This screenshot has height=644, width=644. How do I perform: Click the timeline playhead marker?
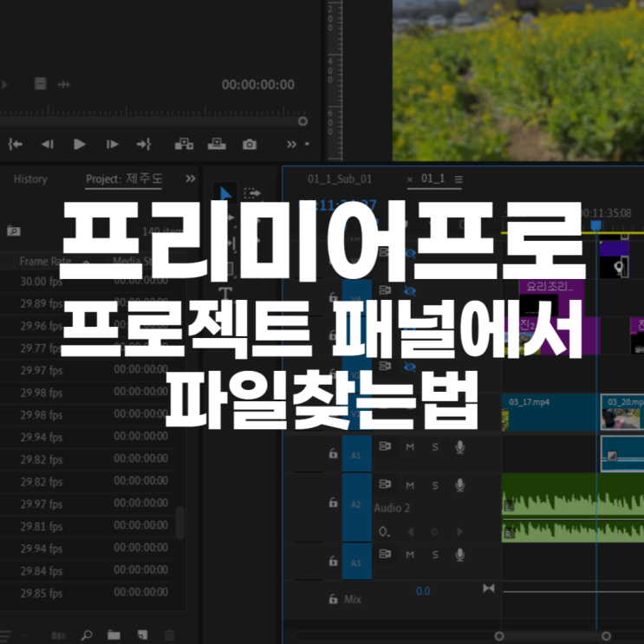point(596,225)
